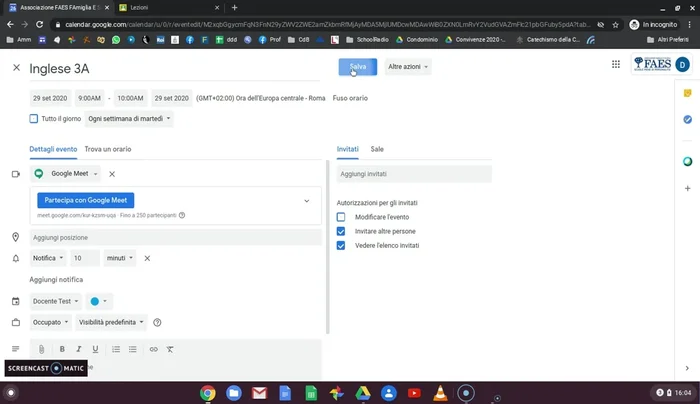
Task: Open recurrence dropdown Ogni settimana di martedì
Action: [129, 119]
